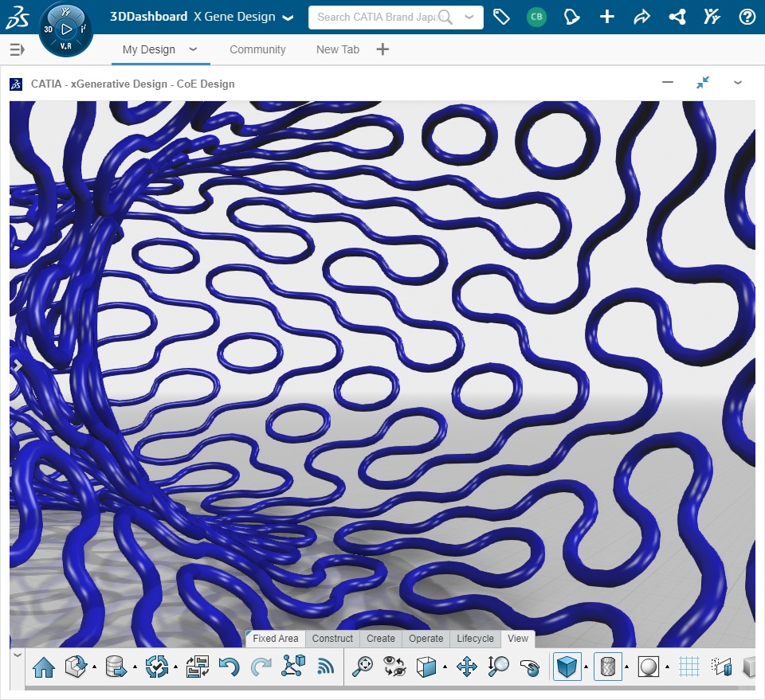Select the Create action bar tab

click(381, 639)
